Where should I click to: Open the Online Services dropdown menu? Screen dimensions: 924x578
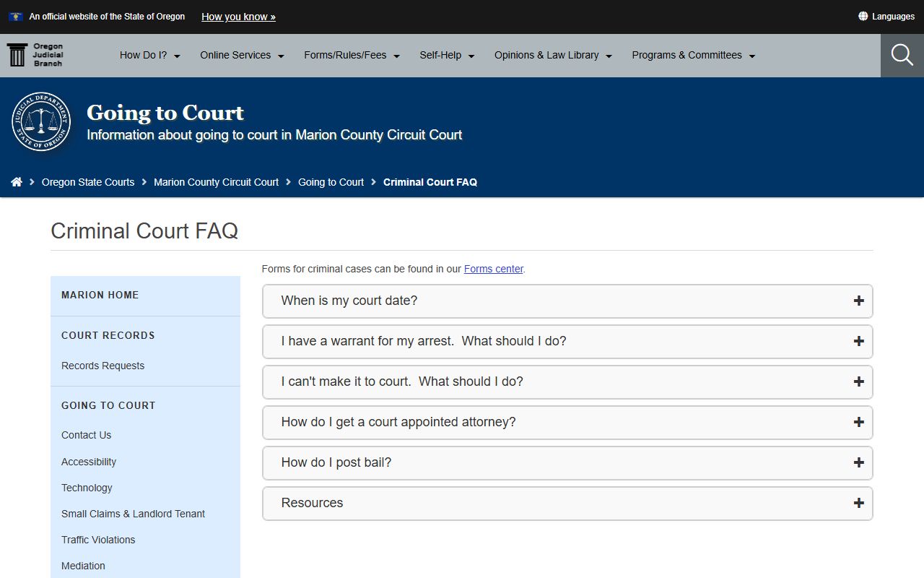(242, 55)
